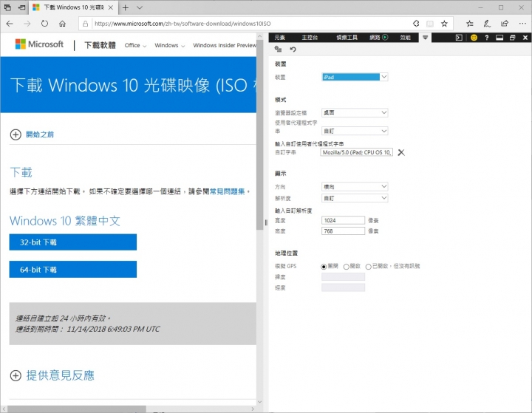The image size is (532, 413).
Task: Open the 使用者代理程式字串 dropdown
Action: [x=355, y=131]
